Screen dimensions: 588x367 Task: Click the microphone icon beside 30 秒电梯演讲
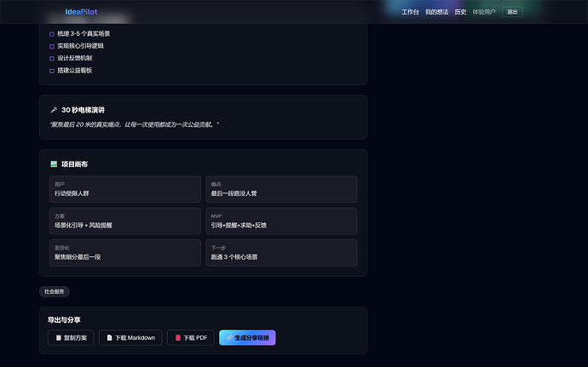[54, 110]
